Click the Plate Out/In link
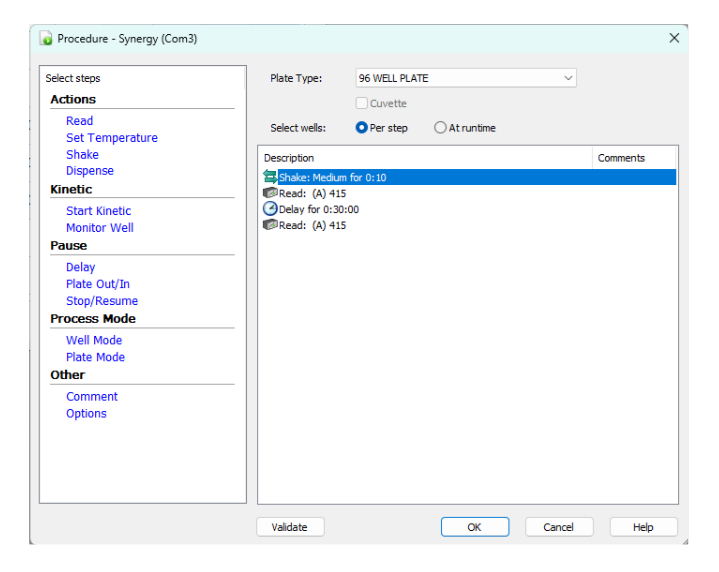Image resolution: width=719 pixels, height=572 pixels. point(98,284)
